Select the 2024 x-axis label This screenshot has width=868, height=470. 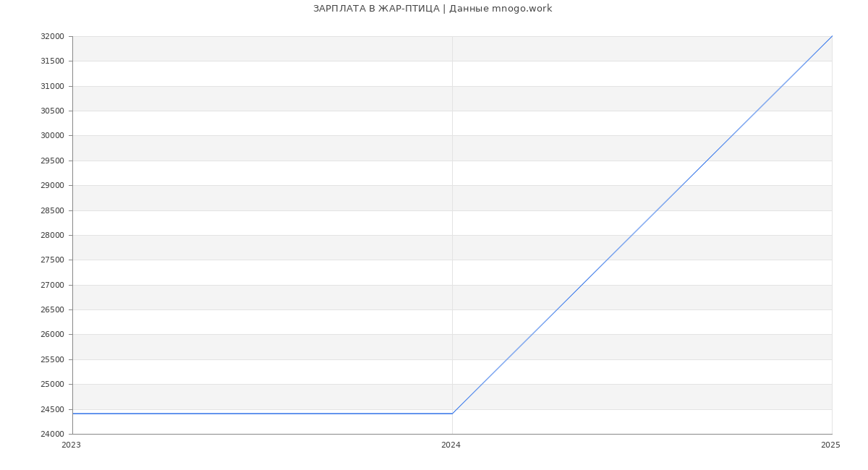point(451,445)
